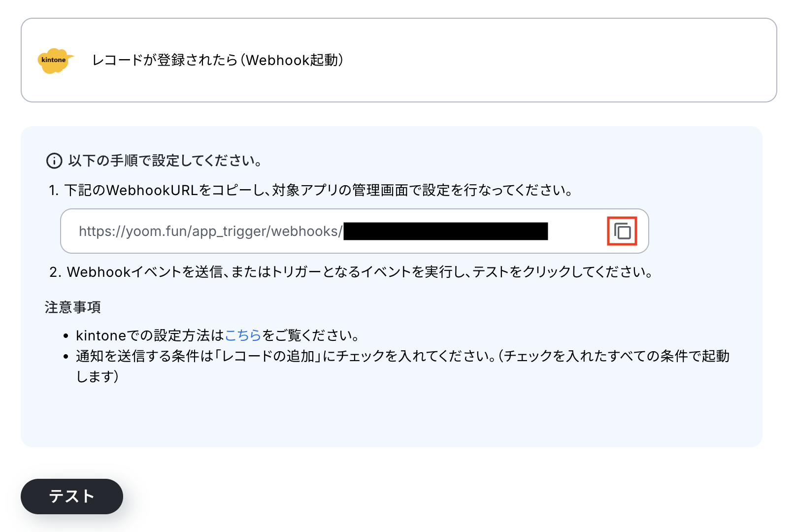Click the info circle icon beside the instructions
The width and height of the screenshot is (796, 532).
[54, 161]
